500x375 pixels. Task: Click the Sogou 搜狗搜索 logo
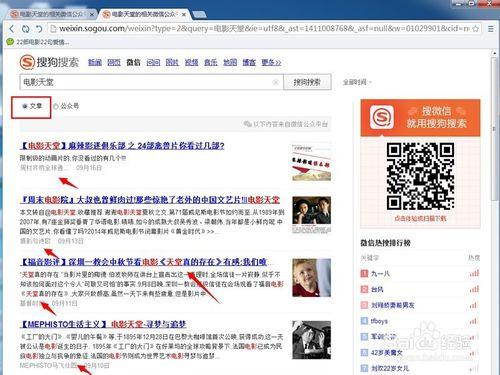[x=49, y=62]
